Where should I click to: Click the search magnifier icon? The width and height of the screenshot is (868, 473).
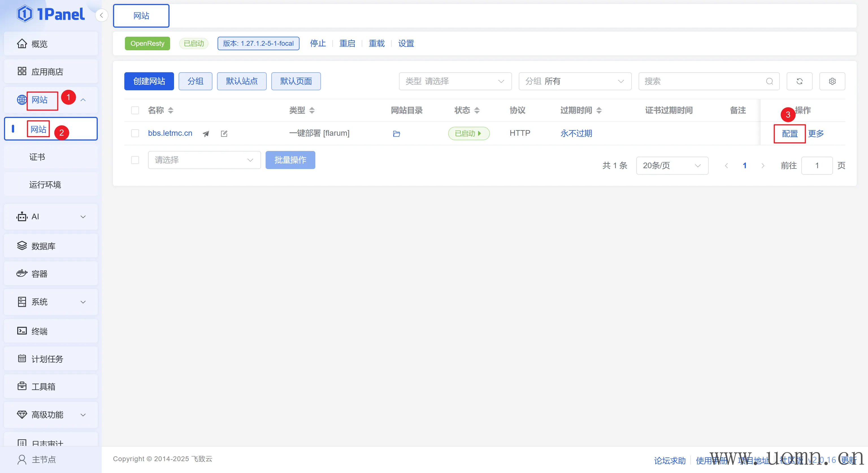pos(769,81)
